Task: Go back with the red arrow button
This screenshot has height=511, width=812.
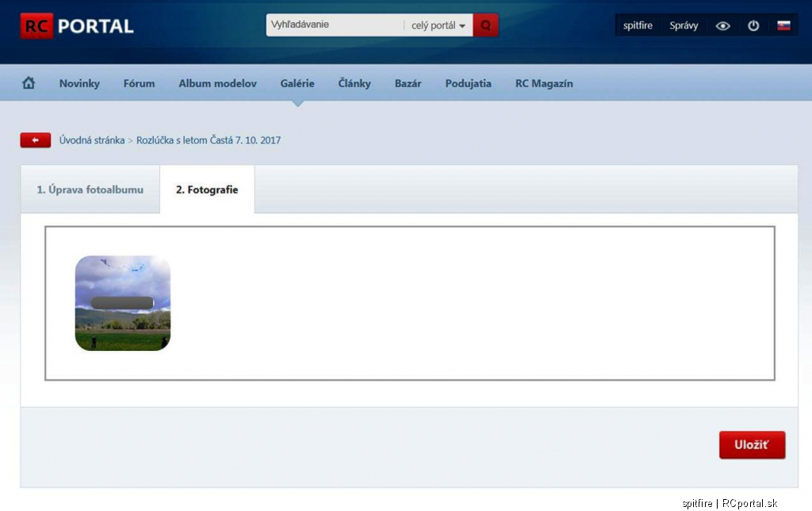Action: 35,140
